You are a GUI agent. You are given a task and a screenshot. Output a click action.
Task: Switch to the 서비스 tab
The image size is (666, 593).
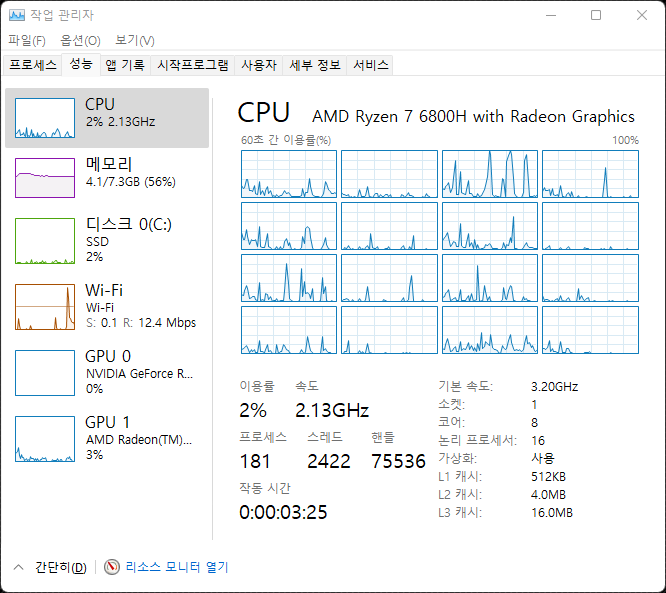tap(371, 65)
